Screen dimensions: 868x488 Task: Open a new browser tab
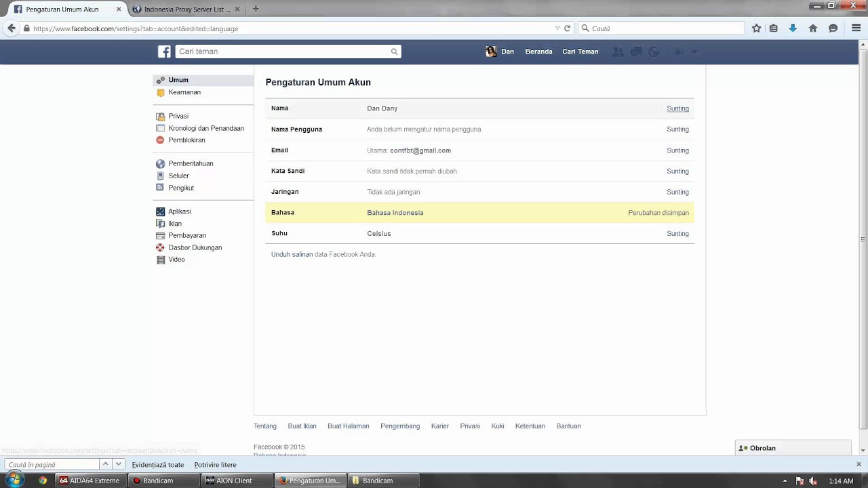click(x=256, y=9)
